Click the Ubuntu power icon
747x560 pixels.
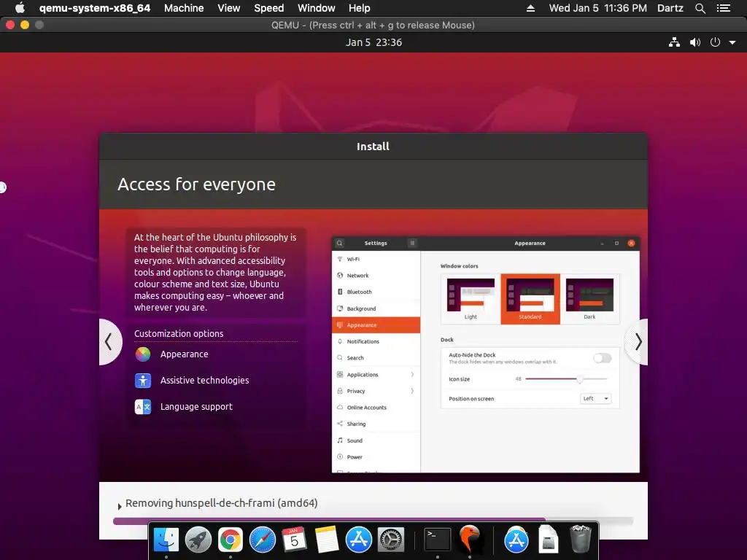715,42
